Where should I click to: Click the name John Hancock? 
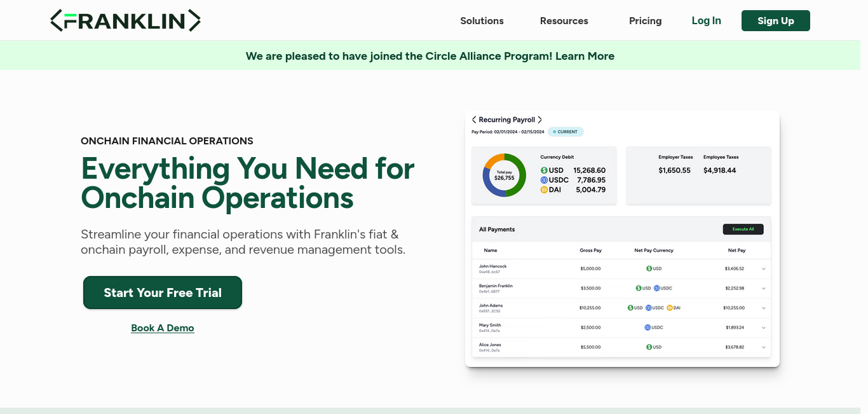[x=493, y=266]
